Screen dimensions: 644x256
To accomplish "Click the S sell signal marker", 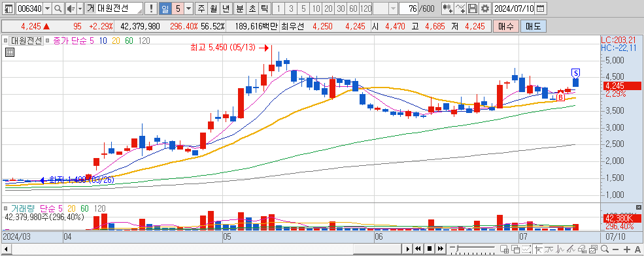I will 576,73.
